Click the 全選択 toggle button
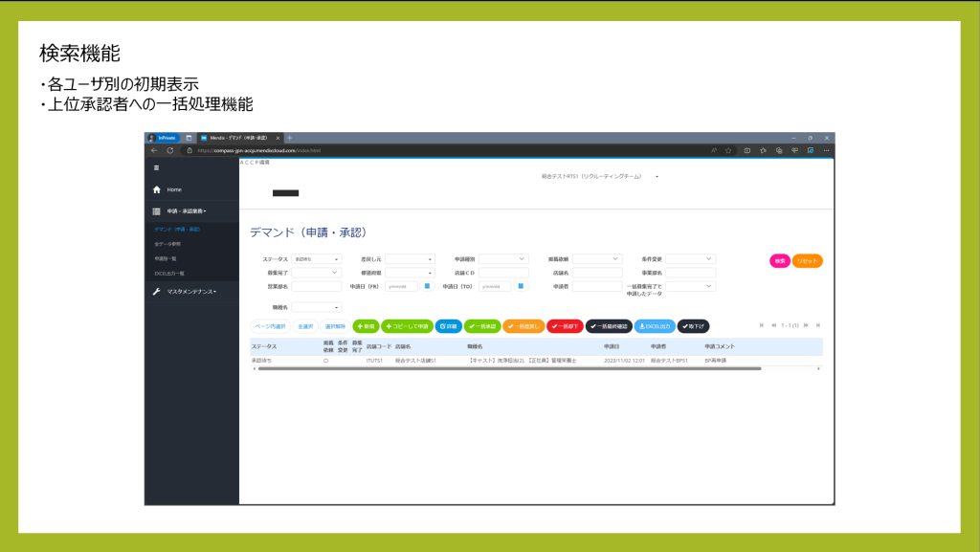 pos(305,326)
